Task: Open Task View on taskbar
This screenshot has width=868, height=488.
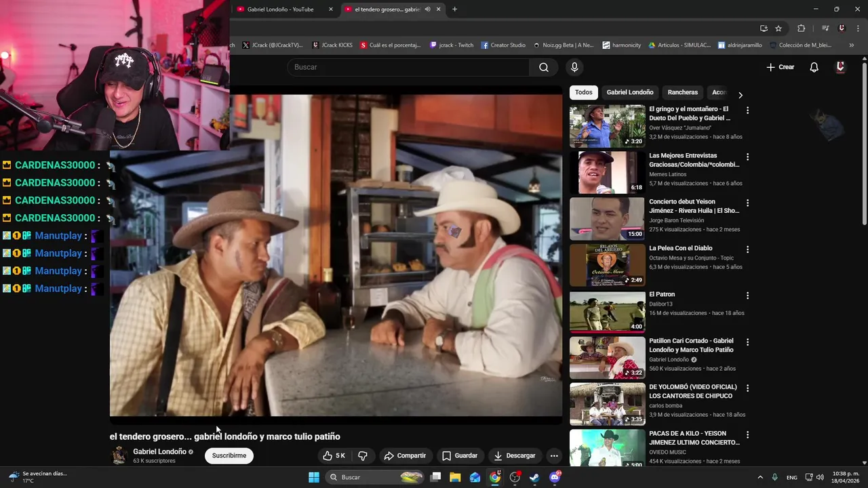Action: coord(435,477)
